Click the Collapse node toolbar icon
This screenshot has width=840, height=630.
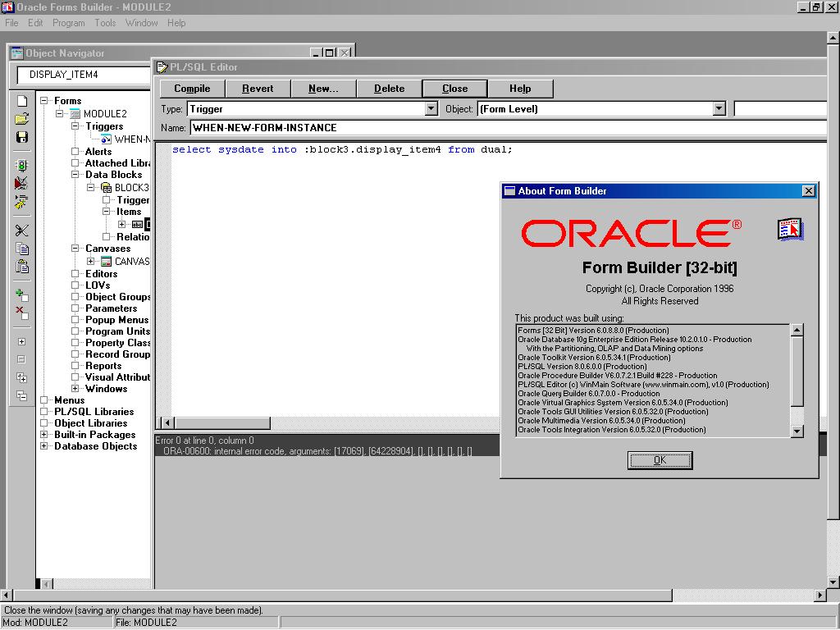[x=22, y=359]
